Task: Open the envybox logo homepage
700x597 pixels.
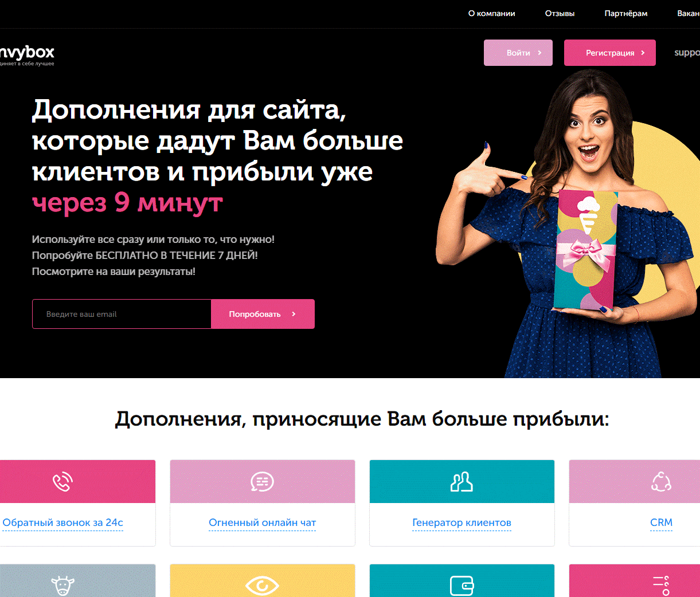Action: tap(27, 55)
